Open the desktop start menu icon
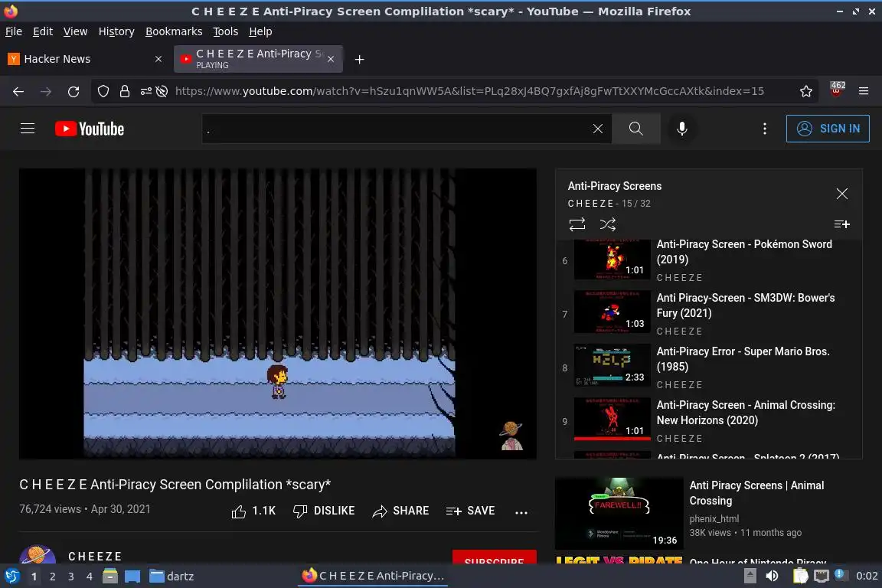The image size is (882, 588). (11, 577)
